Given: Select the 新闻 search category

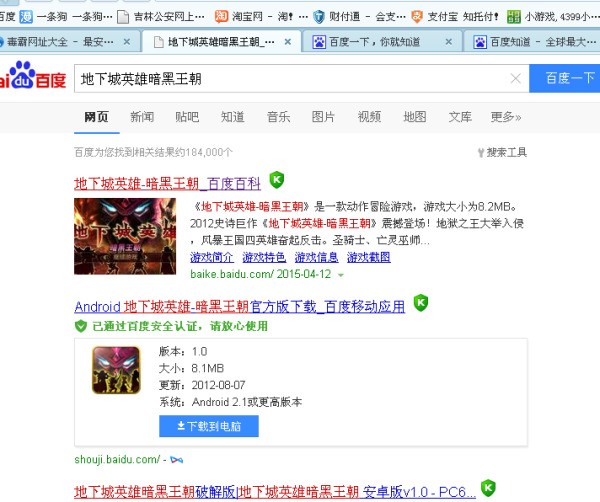Looking at the screenshot, I should (x=142, y=117).
